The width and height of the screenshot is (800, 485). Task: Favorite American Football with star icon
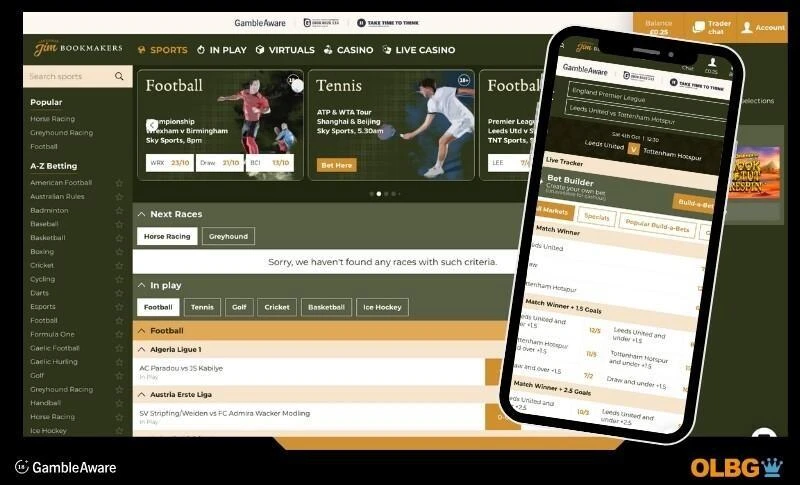pos(119,183)
